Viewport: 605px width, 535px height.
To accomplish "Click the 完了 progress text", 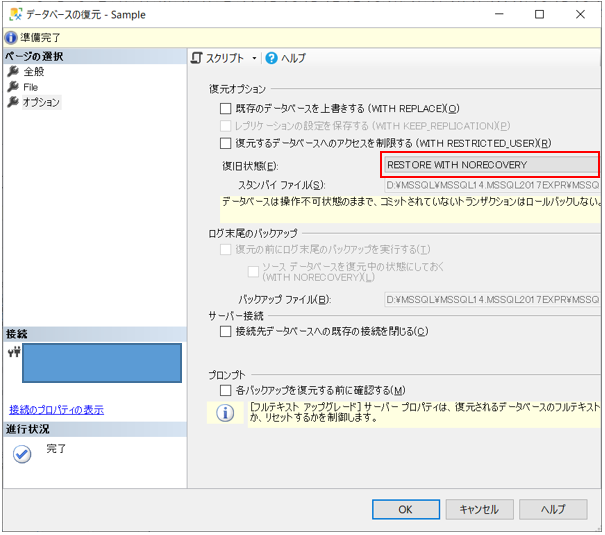I will pos(56,450).
